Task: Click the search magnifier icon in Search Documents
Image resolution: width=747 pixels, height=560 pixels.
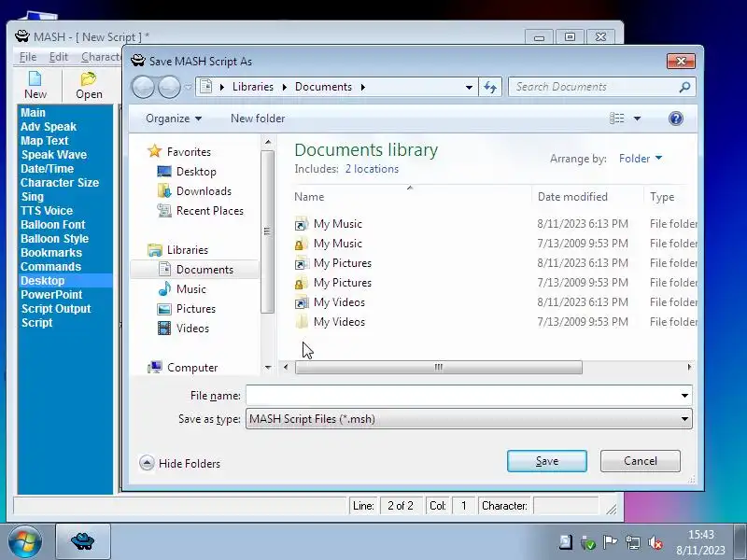Action: click(684, 87)
